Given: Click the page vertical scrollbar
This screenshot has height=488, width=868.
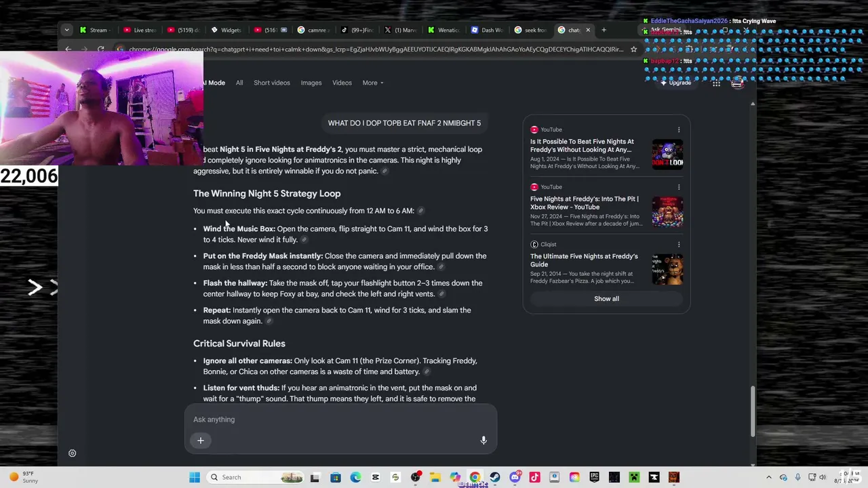Looking at the screenshot, I should pos(753,411).
